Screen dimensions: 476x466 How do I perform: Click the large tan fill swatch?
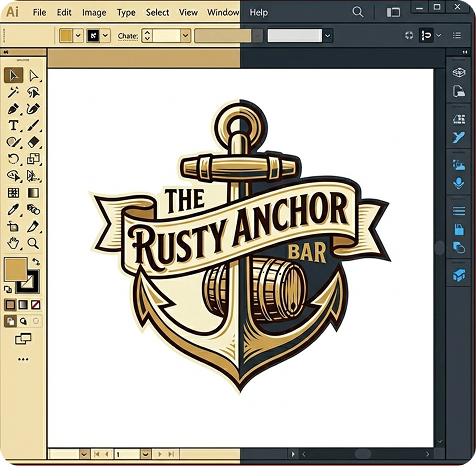point(16,269)
